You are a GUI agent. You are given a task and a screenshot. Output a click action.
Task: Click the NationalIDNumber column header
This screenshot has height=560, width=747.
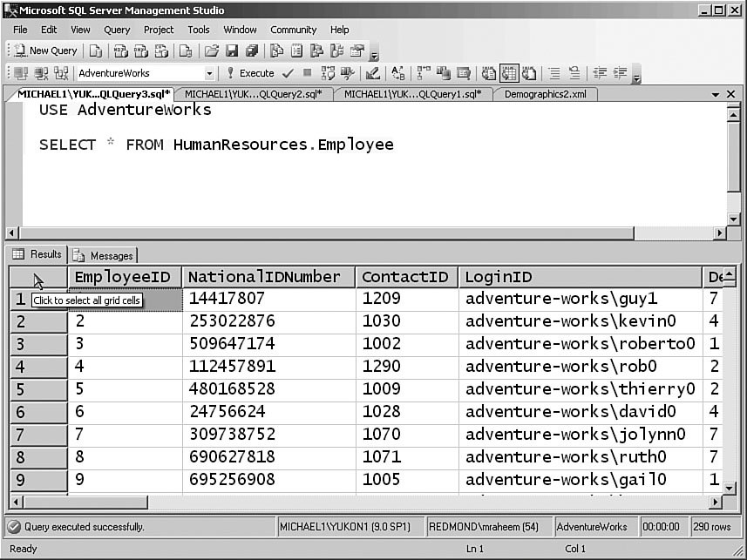coord(268,277)
